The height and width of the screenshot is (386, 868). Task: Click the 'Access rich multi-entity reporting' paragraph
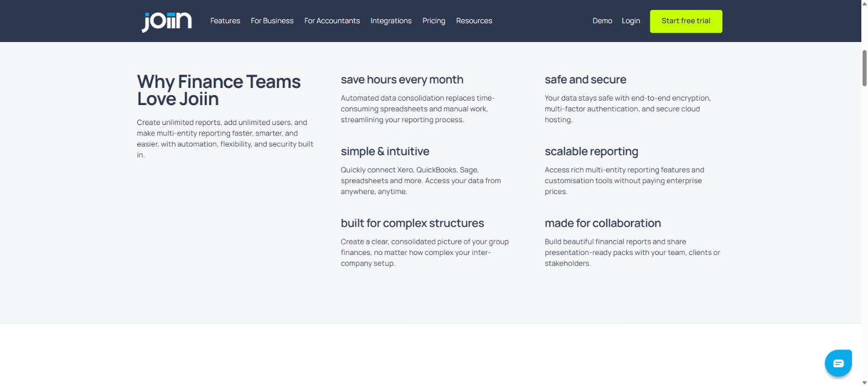point(624,181)
